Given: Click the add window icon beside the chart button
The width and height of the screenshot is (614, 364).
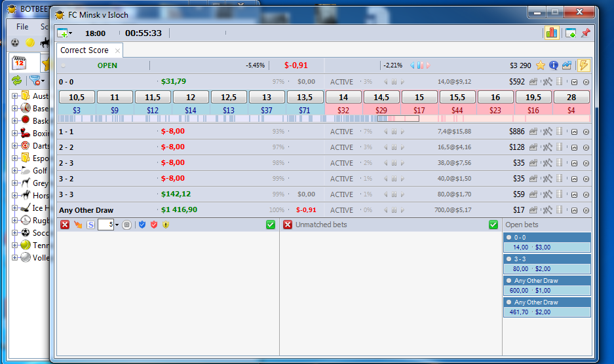Looking at the screenshot, I should click(x=571, y=33).
